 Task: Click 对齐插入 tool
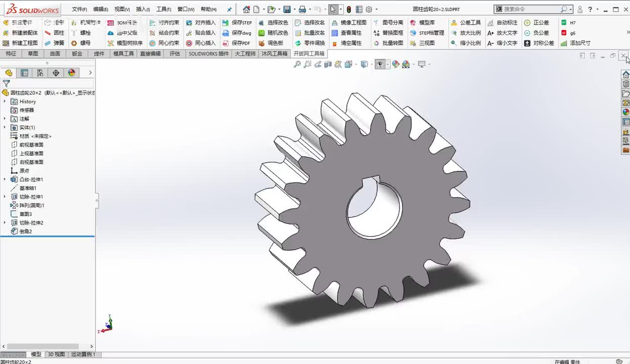point(201,23)
